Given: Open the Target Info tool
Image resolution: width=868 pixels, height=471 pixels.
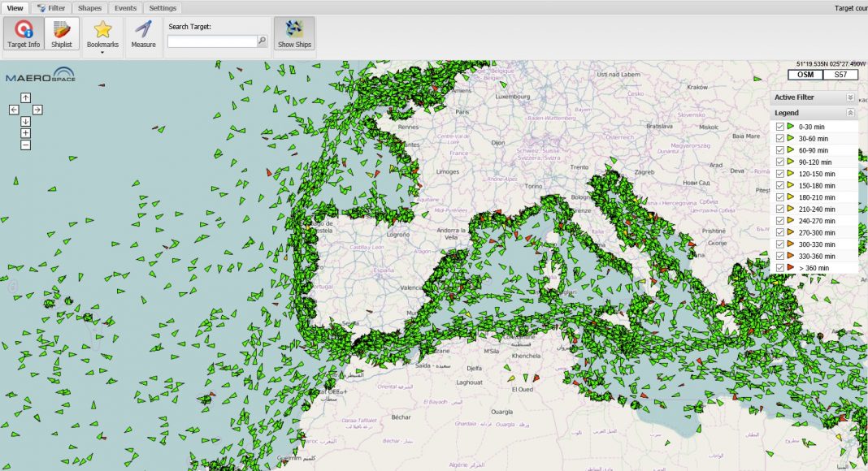Looking at the screenshot, I should click(x=24, y=34).
